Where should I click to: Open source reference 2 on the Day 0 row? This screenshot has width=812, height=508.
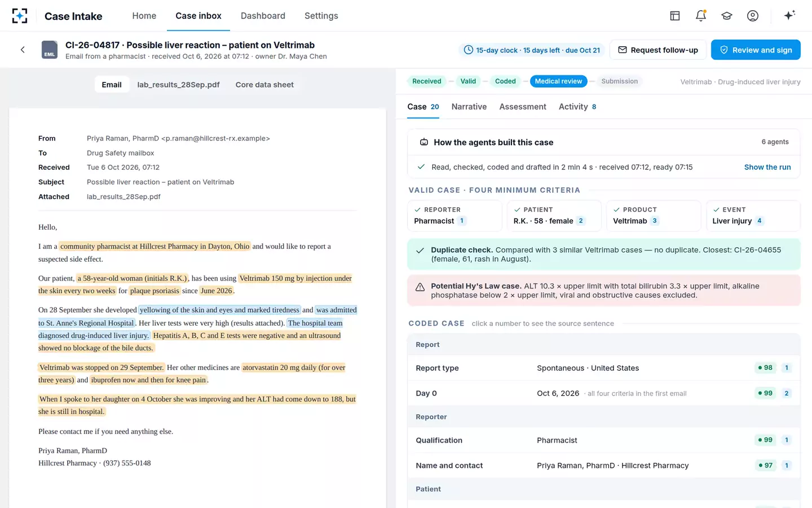[x=787, y=393]
